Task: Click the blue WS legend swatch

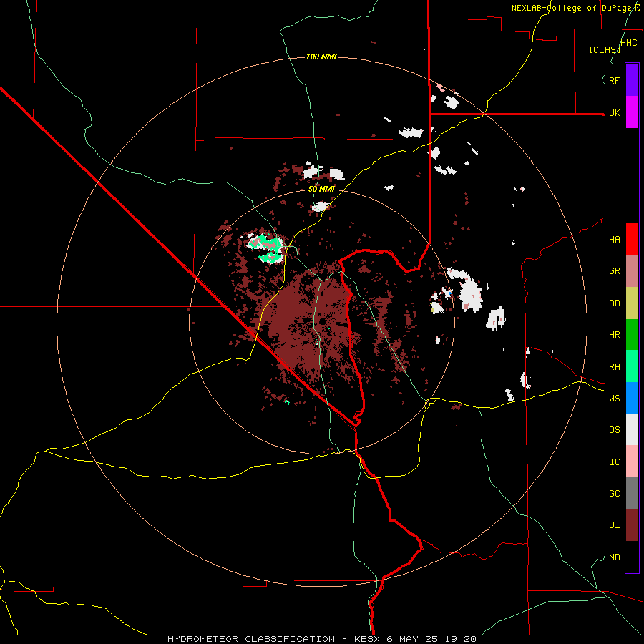Action: tap(632, 398)
